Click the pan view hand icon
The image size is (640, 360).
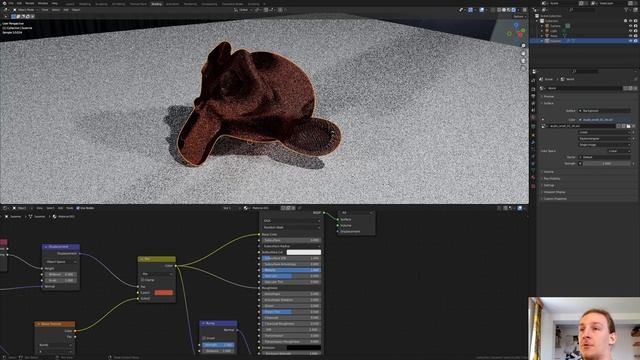pyautogui.click(x=524, y=53)
